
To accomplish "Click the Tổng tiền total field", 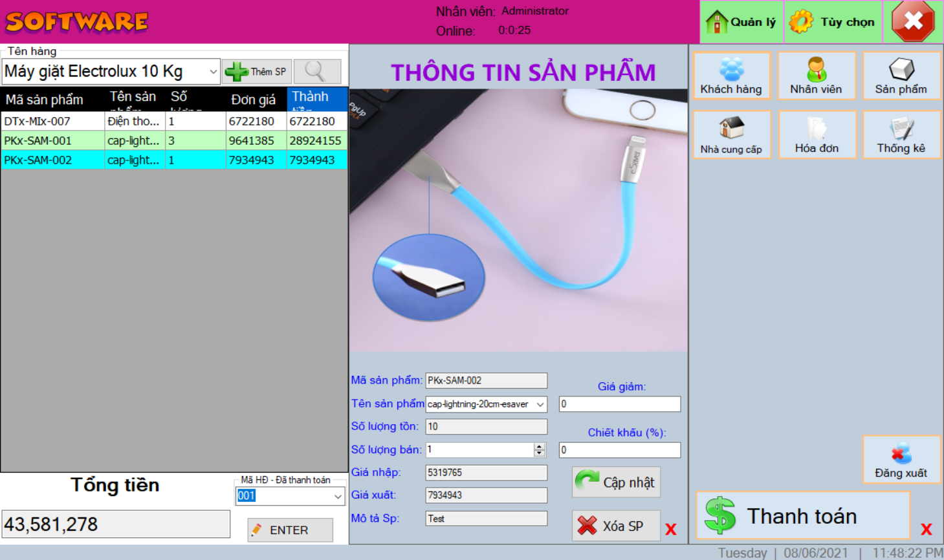I will 116,524.
